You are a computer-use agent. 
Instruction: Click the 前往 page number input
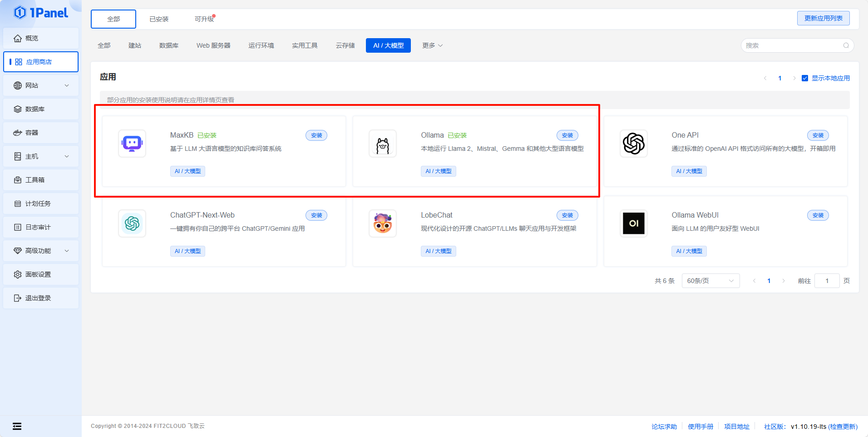(827, 281)
